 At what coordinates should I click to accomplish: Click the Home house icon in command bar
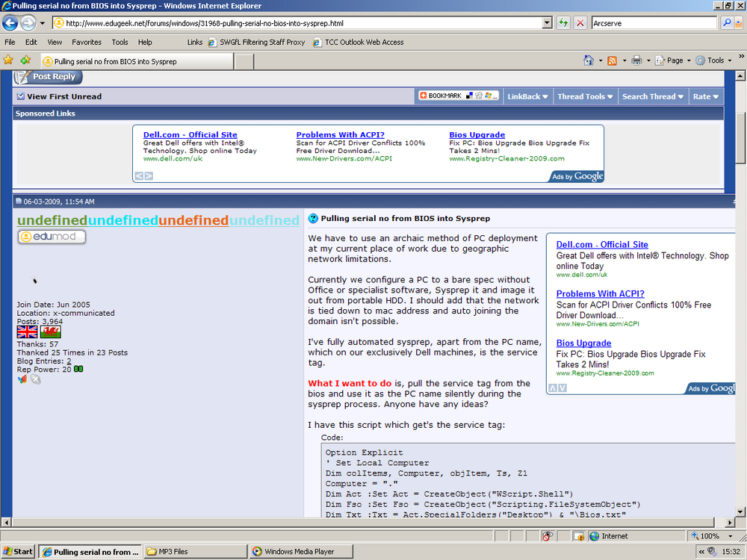589,60
